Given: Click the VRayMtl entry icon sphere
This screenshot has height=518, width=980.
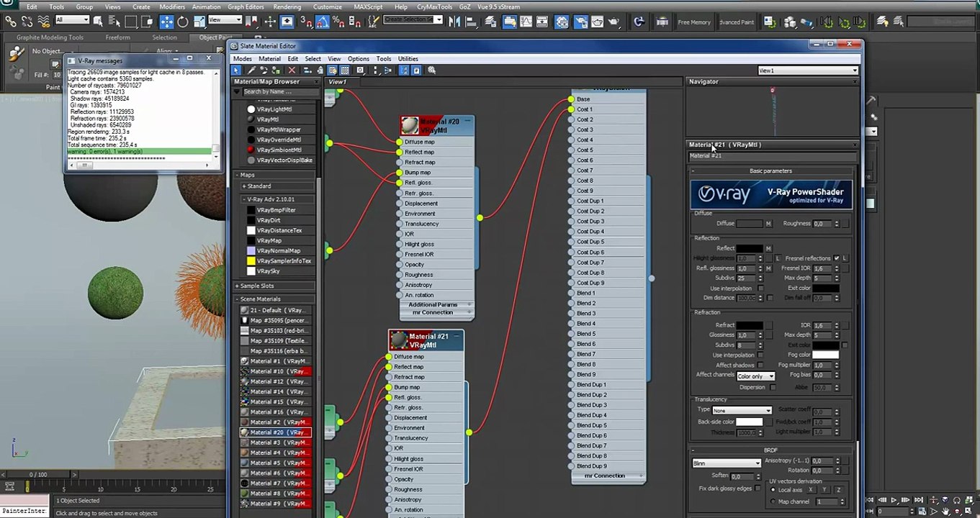Looking at the screenshot, I should pos(251,119).
